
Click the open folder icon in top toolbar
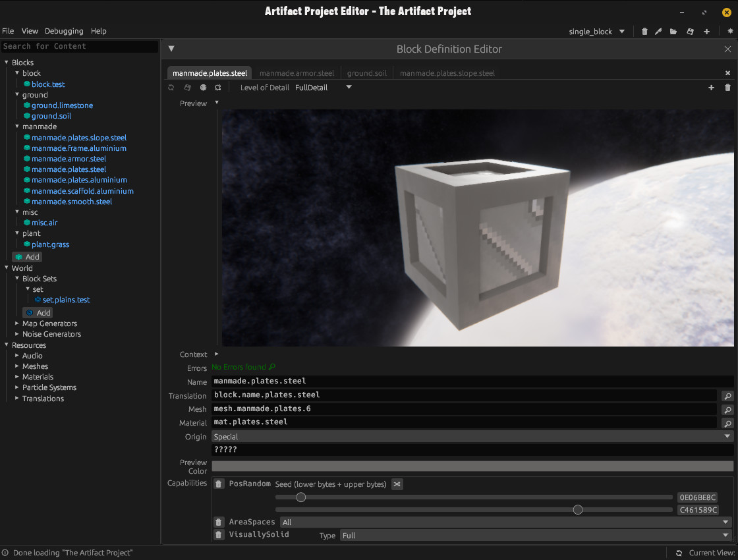point(673,32)
